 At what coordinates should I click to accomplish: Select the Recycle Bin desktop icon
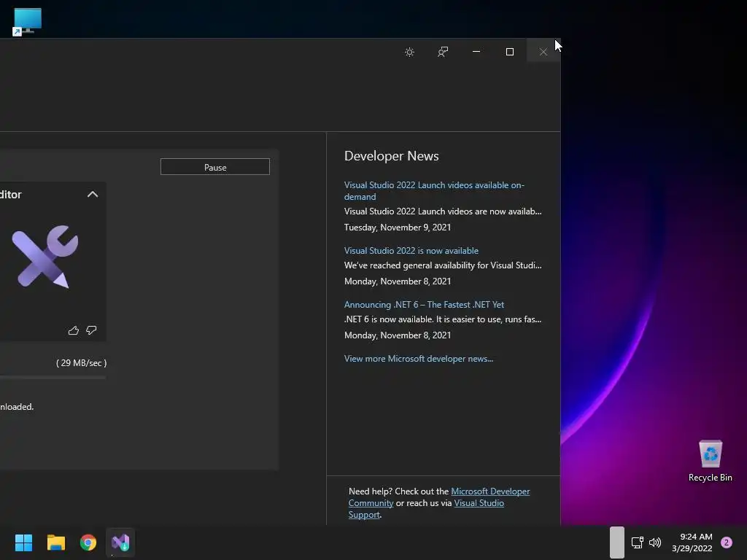pyautogui.click(x=711, y=461)
